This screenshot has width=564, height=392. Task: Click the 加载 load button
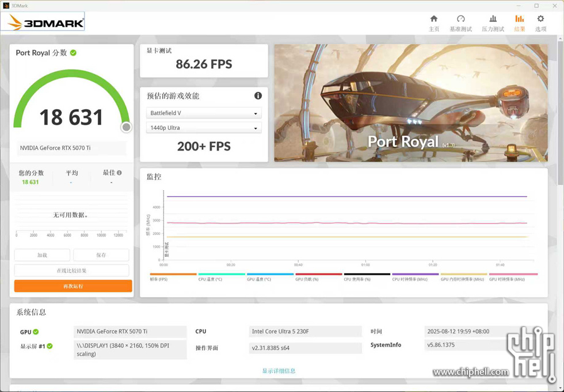[42, 255]
